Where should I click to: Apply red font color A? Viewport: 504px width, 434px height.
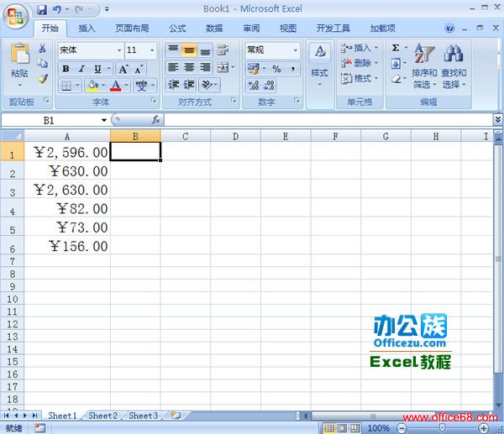tap(115, 86)
